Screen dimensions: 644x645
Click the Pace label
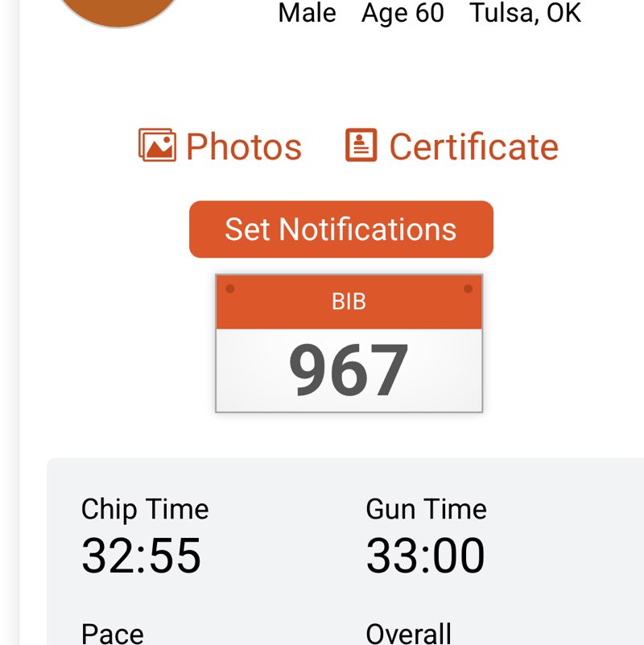point(113,634)
